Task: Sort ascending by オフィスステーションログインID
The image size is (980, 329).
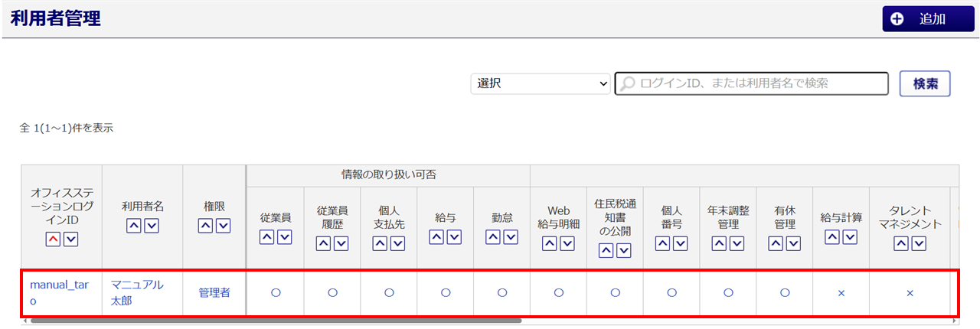Action: 53,239
